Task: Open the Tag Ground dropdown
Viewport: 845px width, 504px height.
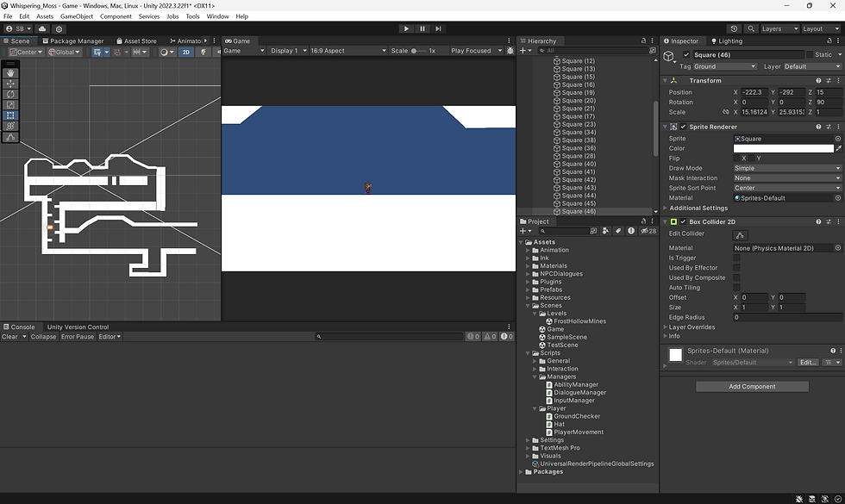Action: pyautogui.click(x=725, y=67)
